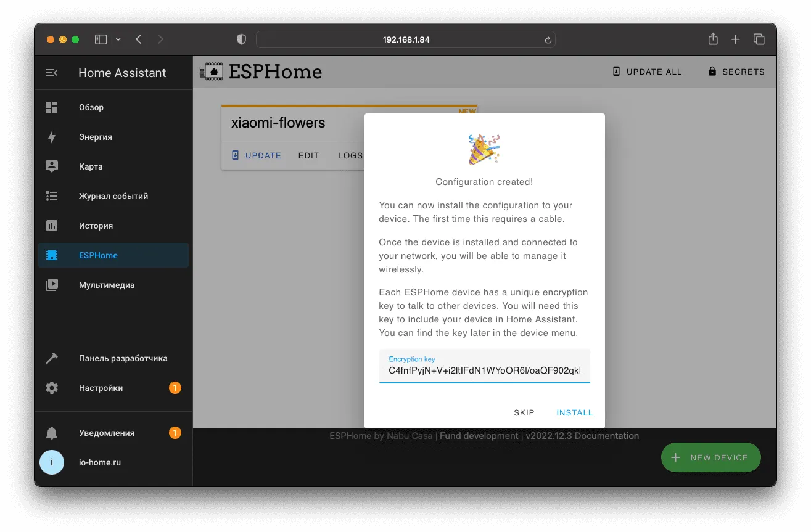Open the Мультимедиа play icon
The image size is (811, 532).
52,285
